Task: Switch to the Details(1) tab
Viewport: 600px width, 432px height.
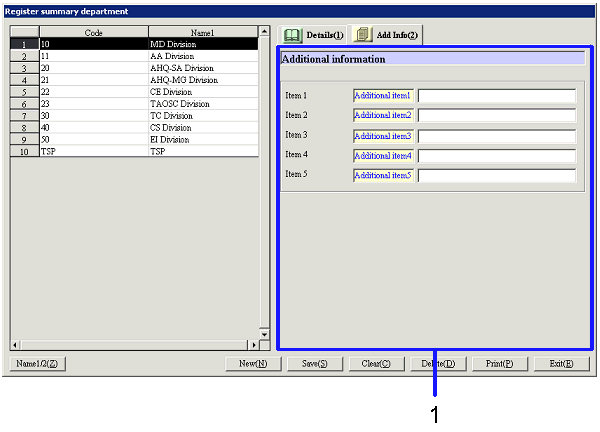Action: tap(312, 35)
